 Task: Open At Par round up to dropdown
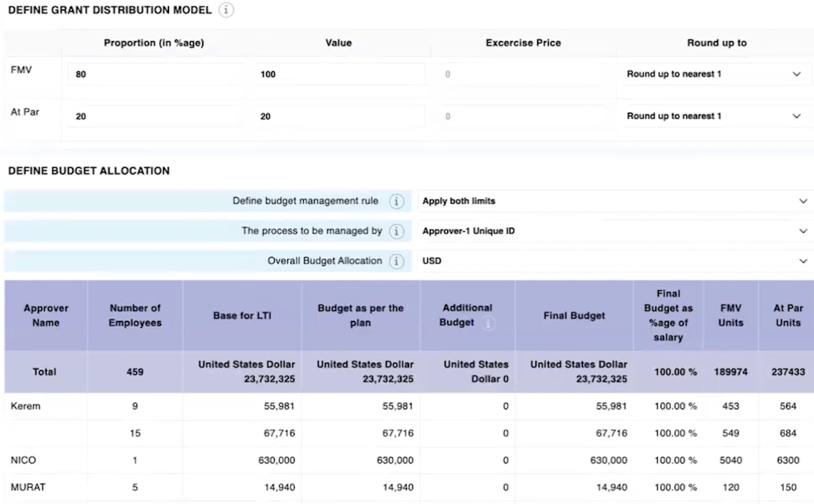pyautogui.click(x=716, y=116)
